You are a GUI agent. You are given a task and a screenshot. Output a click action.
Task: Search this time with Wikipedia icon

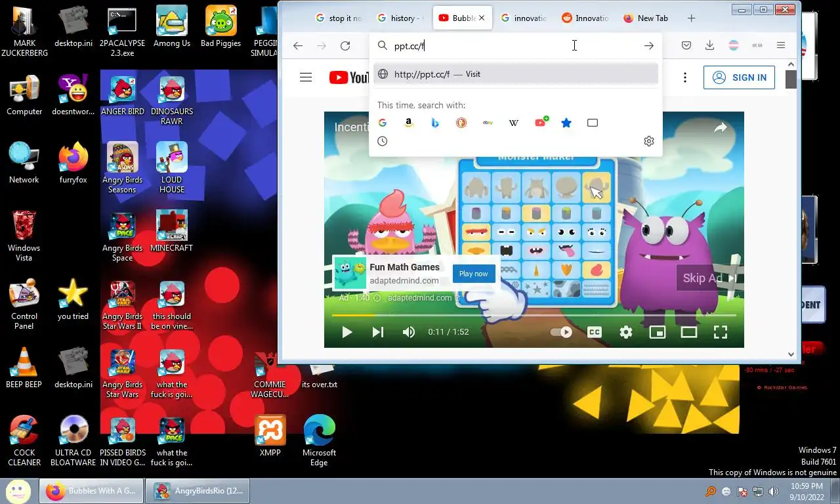(514, 123)
